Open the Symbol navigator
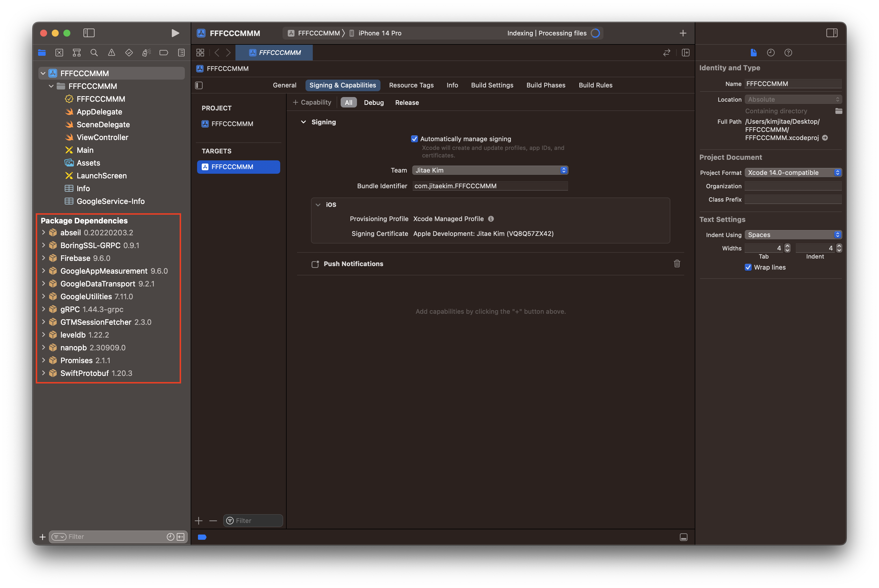Image resolution: width=879 pixels, height=588 pixels. pos(76,53)
